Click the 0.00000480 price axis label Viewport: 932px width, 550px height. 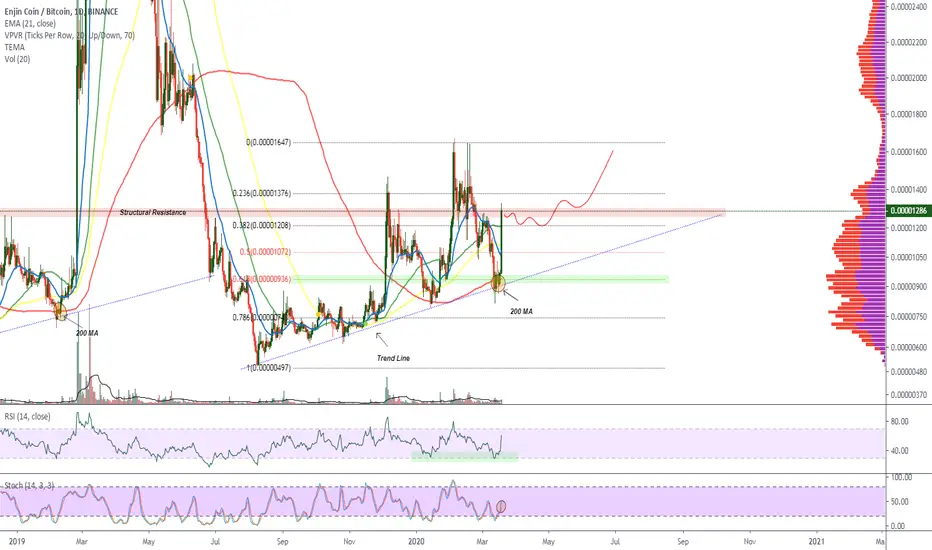coord(909,372)
